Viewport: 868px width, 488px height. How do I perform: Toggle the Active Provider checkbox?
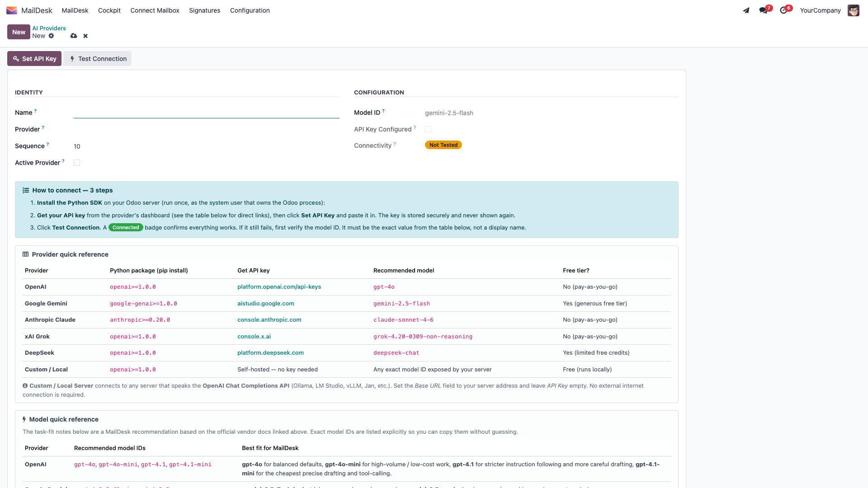(x=77, y=163)
